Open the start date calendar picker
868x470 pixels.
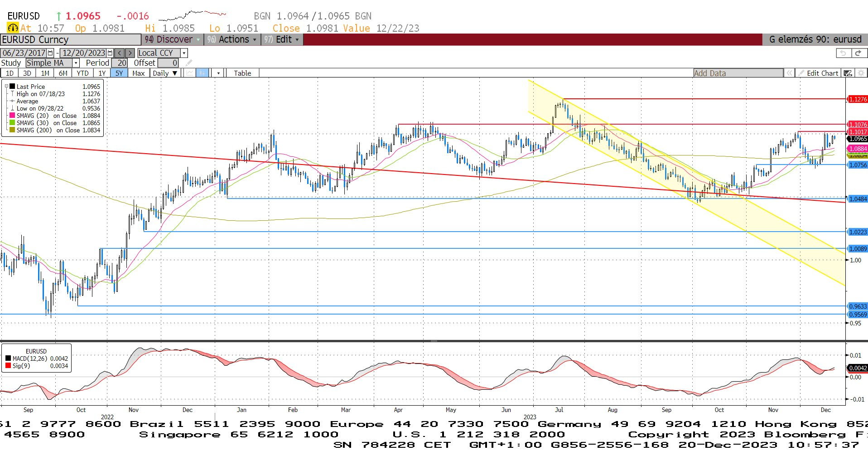[50, 53]
